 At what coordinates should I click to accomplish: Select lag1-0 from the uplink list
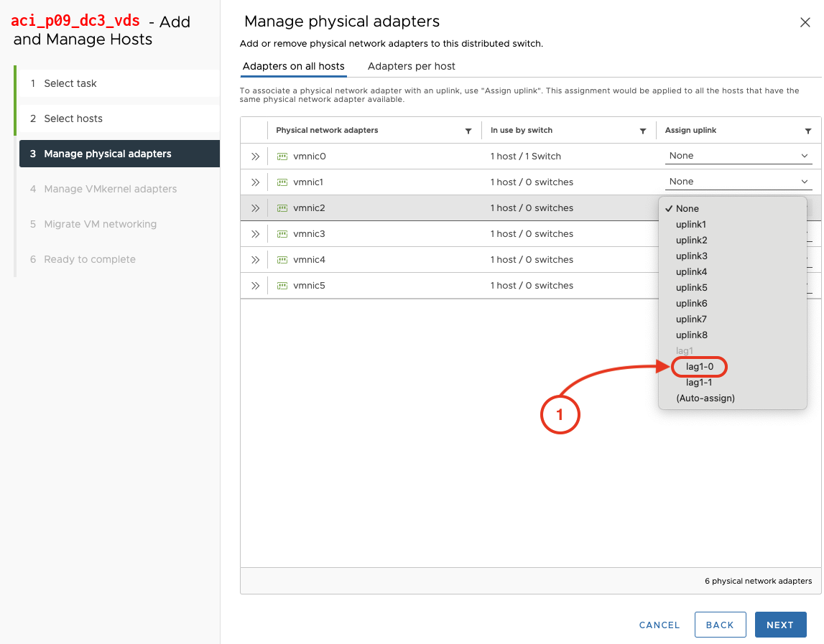tap(699, 367)
